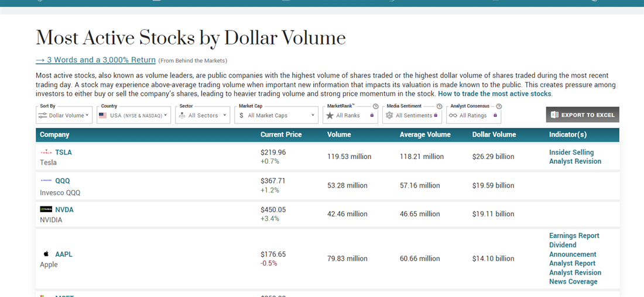Click Tesla's Insider Selling indicator
644x297 pixels.
point(571,153)
